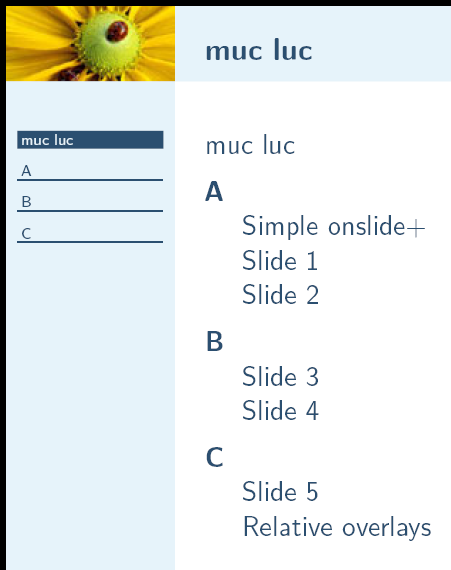The height and width of the screenshot is (570, 451).
Task: Open the Slide 1 entry
Action: click(280, 260)
